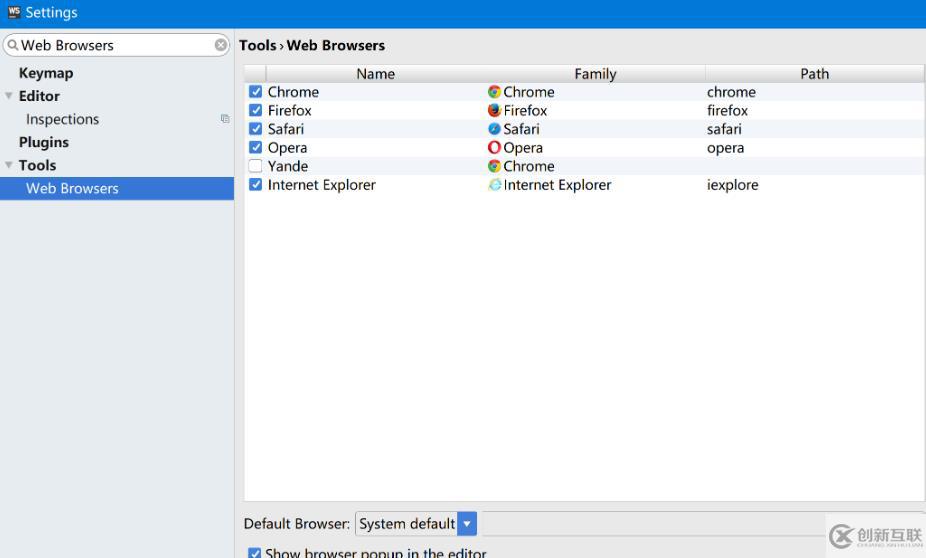This screenshot has height=558, width=926.
Task: Click the Firefox family icon
Action: pyautogui.click(x=494, y=110)
